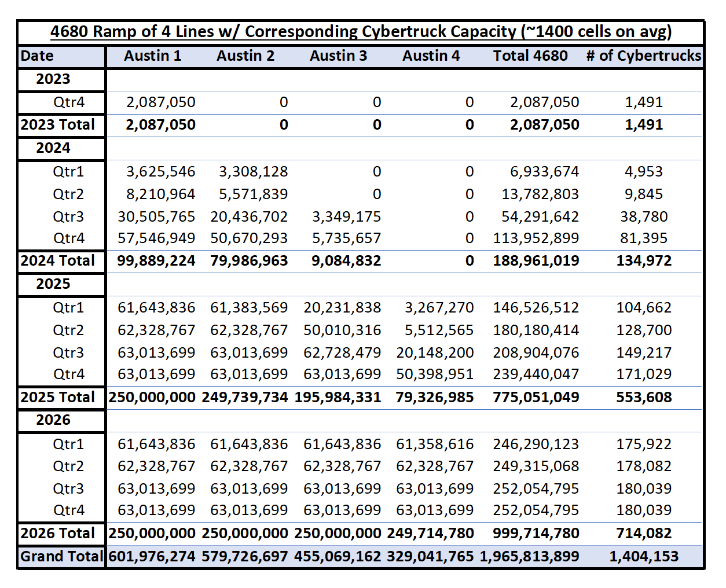This screenshot has width=726, height=588.
Task: Select the 'Austin 1' column header
Action: (153, 56)
